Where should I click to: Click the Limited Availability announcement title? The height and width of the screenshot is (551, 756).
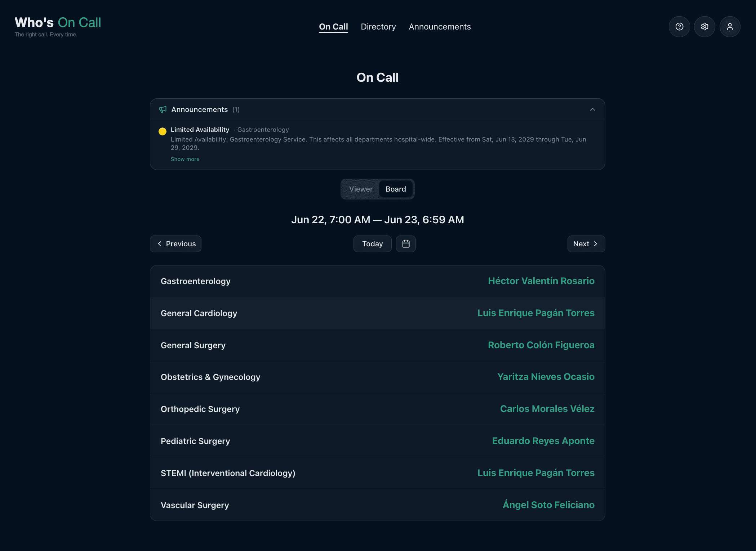click(200, 130)
